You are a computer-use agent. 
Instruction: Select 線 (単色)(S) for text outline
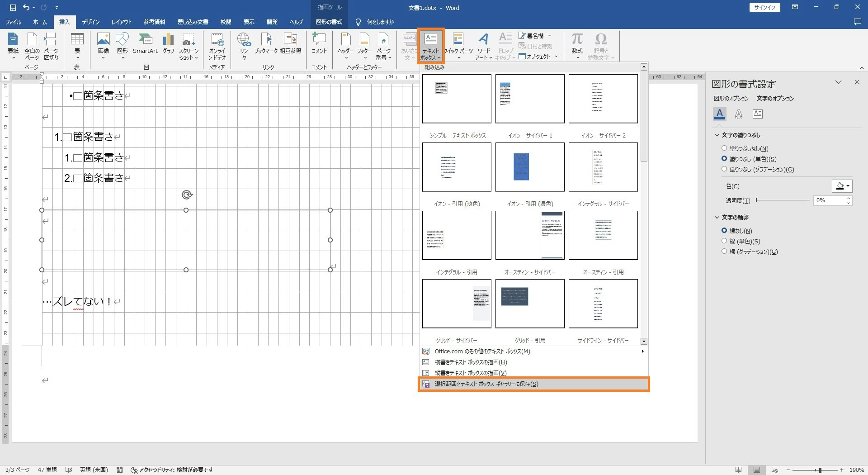[x=741, y=241]
